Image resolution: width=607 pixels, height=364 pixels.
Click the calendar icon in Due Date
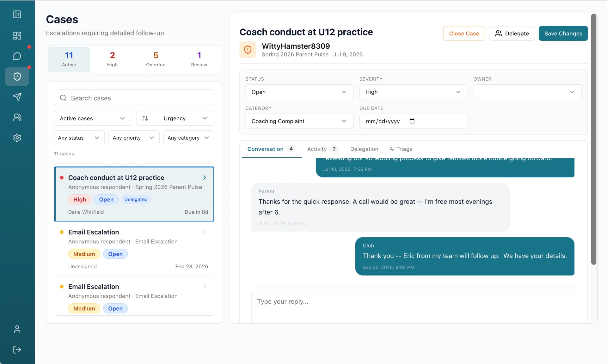click(x=412, y=121)
